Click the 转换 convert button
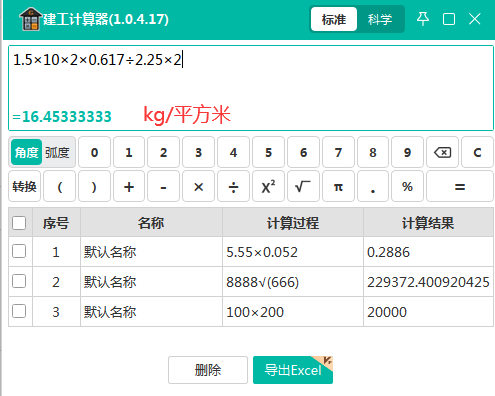This screenshot has width=495, height=396. [x=24, y=186]
